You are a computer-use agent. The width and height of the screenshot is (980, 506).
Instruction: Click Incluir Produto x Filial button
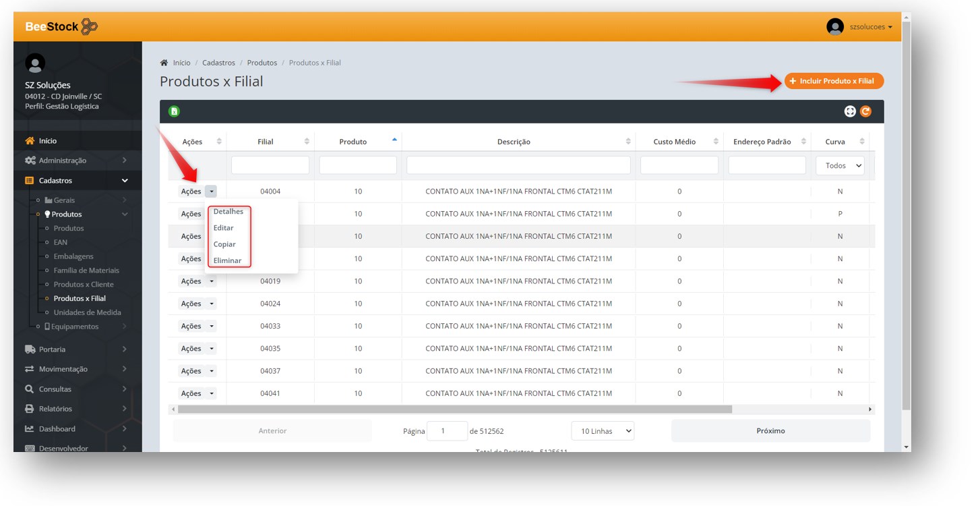click(x=834, y=81)
